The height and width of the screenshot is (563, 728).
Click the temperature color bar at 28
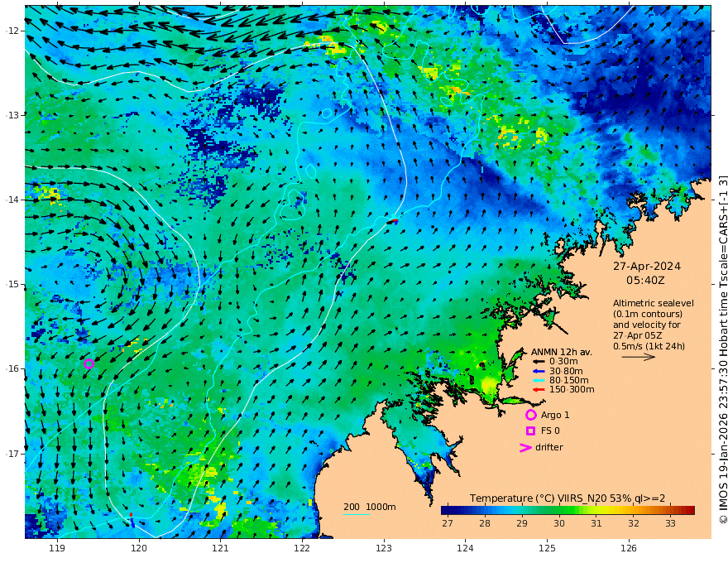(485, 511)
